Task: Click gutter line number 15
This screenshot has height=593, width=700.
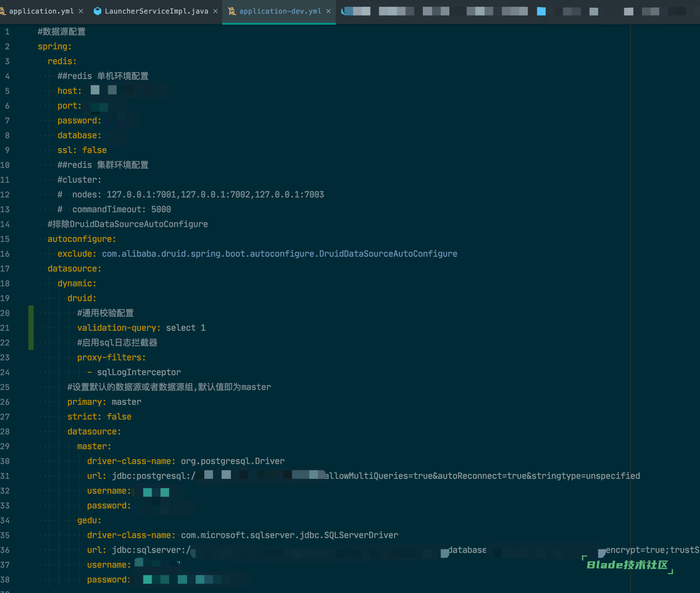Action: [x=5, y=239]
